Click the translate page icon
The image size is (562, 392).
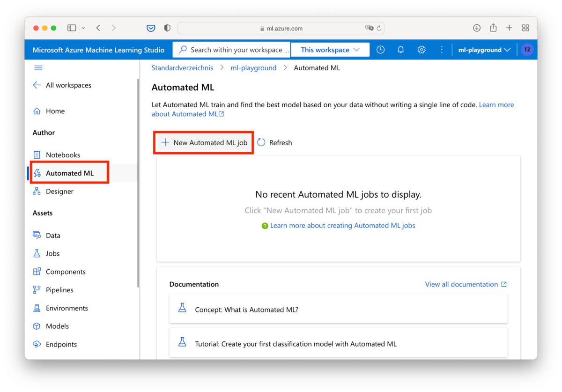coord(369,28)
